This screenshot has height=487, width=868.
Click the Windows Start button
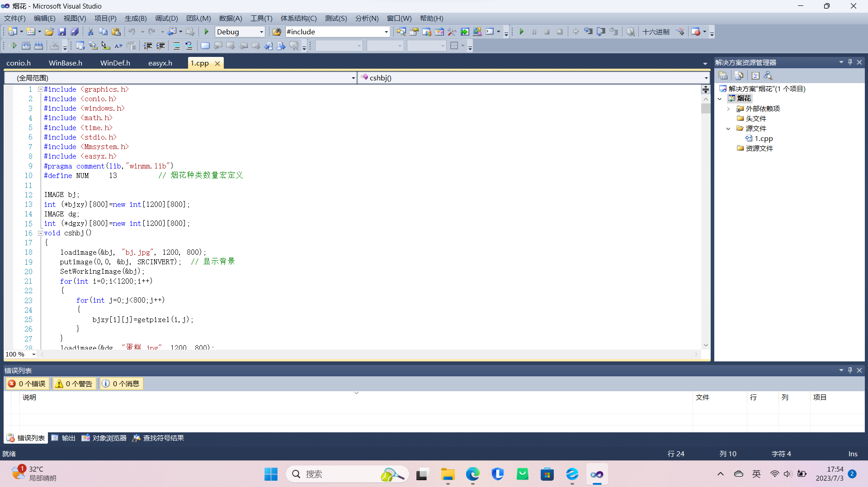271,474
